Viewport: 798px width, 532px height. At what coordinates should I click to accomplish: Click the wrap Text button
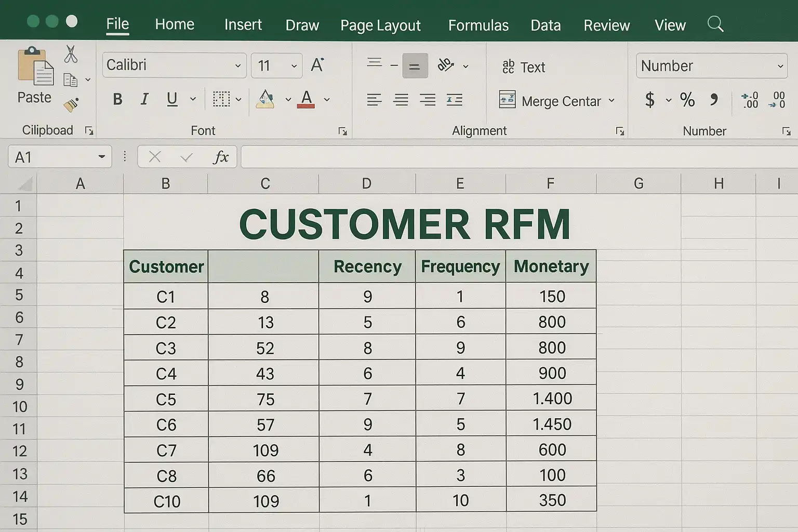(x=524, y=67)
